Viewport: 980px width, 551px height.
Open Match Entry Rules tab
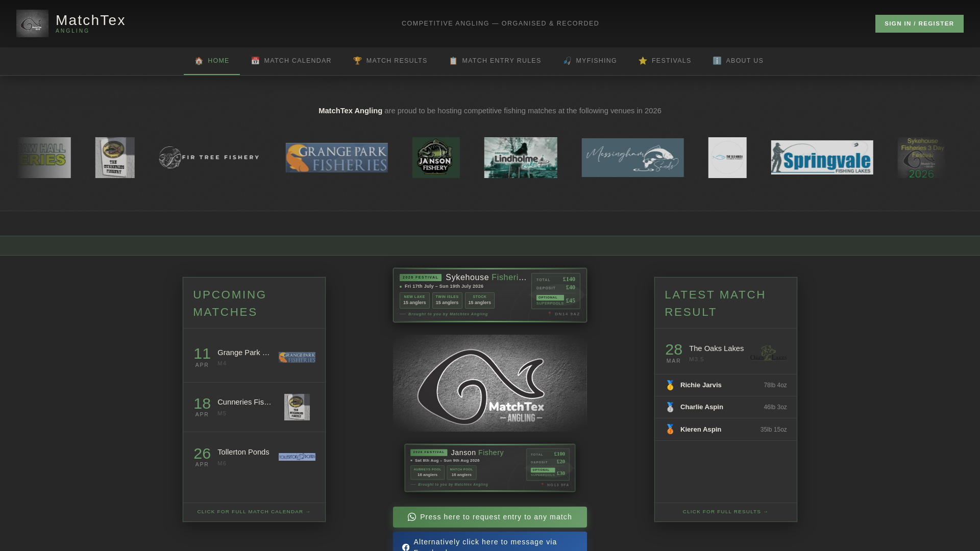495,61
